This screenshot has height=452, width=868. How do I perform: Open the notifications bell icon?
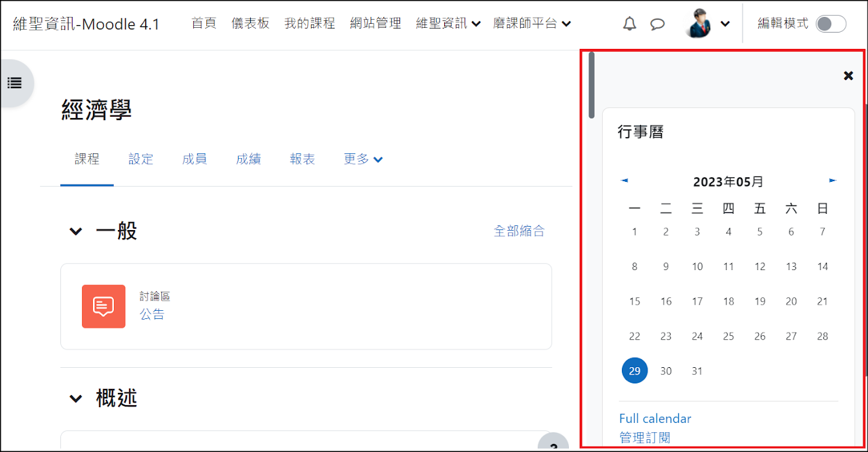[630, 24]
